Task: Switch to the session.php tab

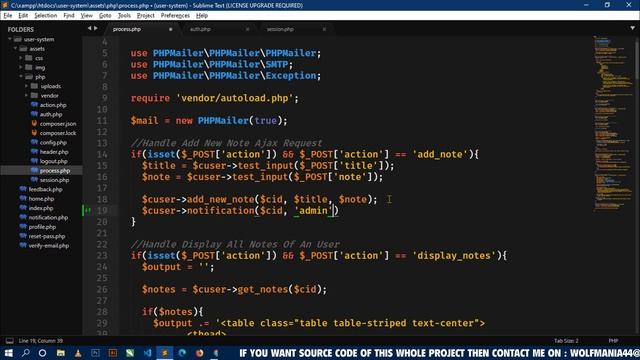Action: click(x=280, y=29)
